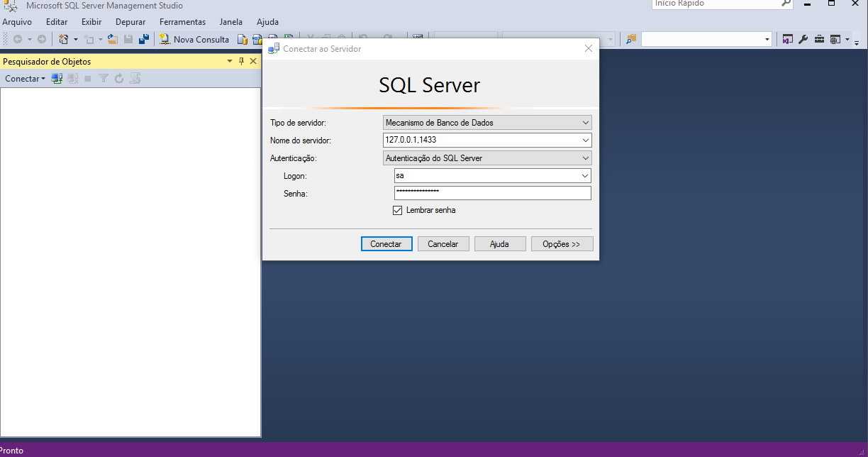Click the empty find text field
Screen dimensions: 868x457
702,40
